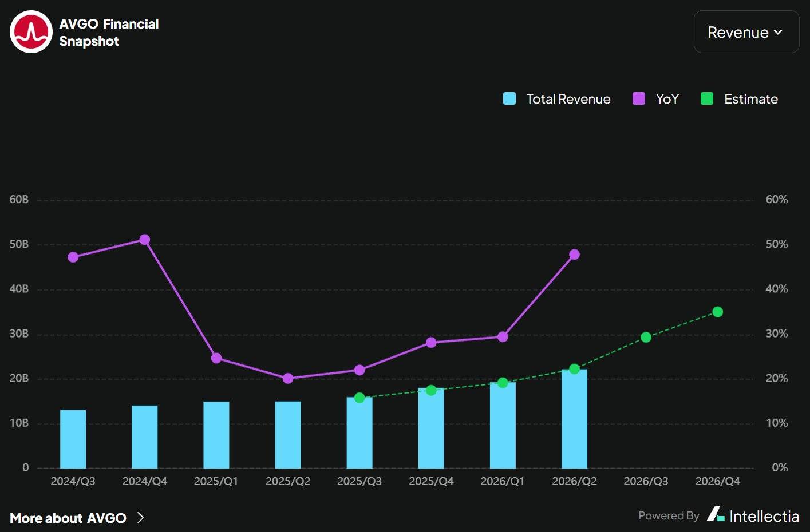The width and height of the screenshot is (810, 532).
Task: Select the 2025/Q1 revenue bar
Action: [216, 435]
